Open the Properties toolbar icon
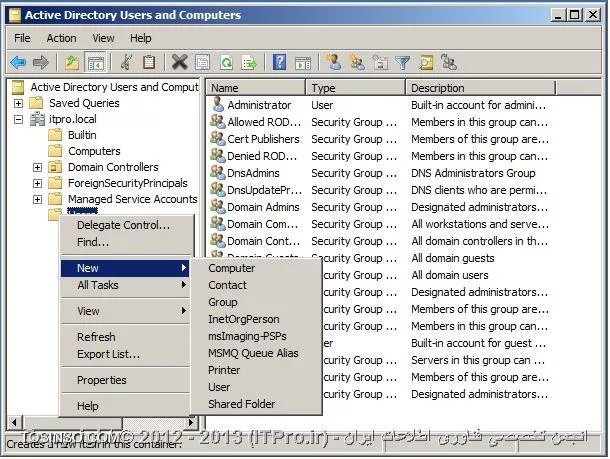 [x=203, y=62]
